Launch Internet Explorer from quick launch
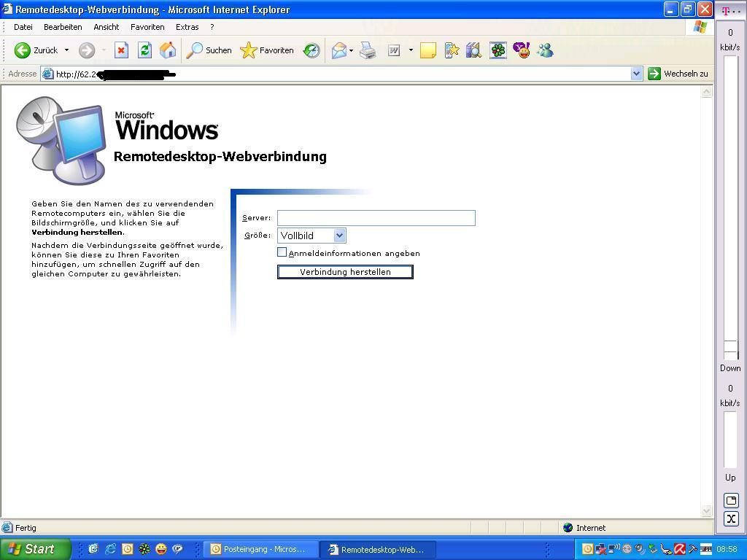The image size is (747, 560). click(x=111, y=549)
